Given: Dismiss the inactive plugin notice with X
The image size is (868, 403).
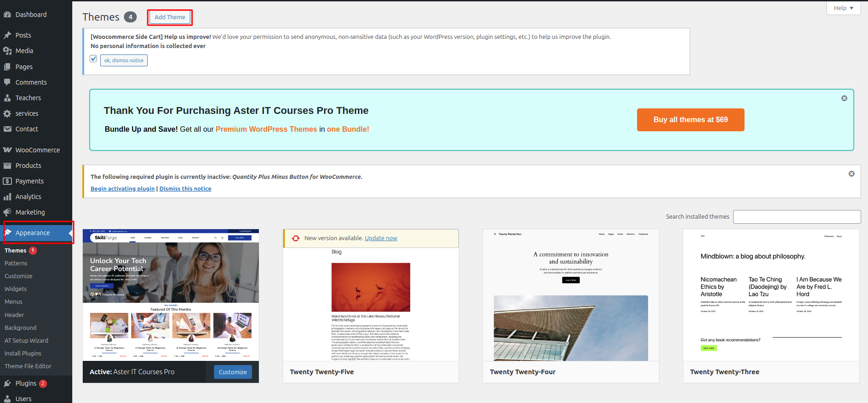Looking at the screenshot, I should click(x=852, y=174).
